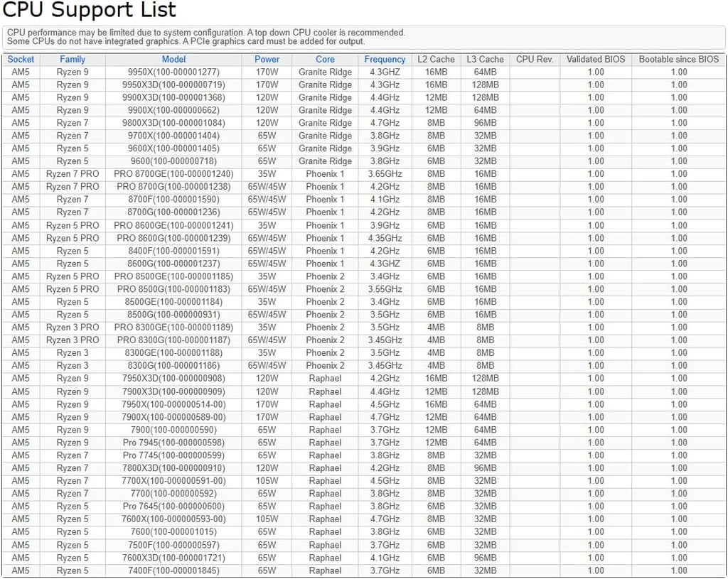Sort by the Model column header
The width and height of the screenshot is (728, 579).
click(173, 60)
